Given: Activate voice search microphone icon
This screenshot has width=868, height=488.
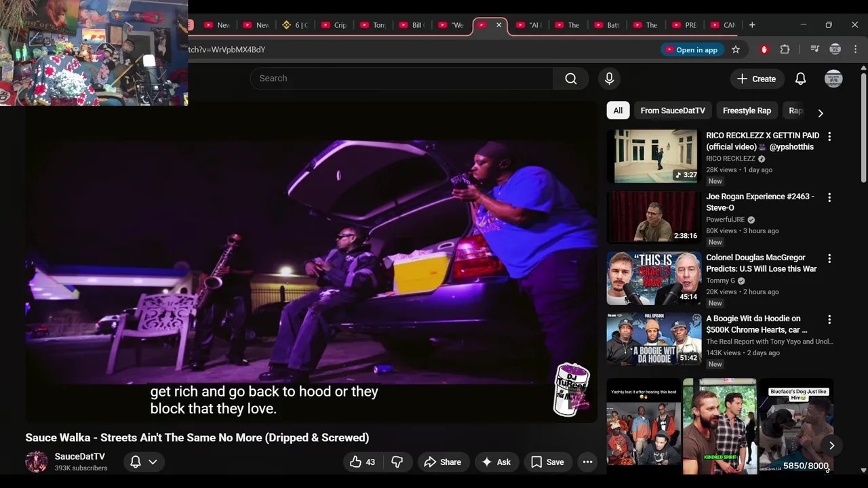Looking at the screenshot, I should 609,79.
